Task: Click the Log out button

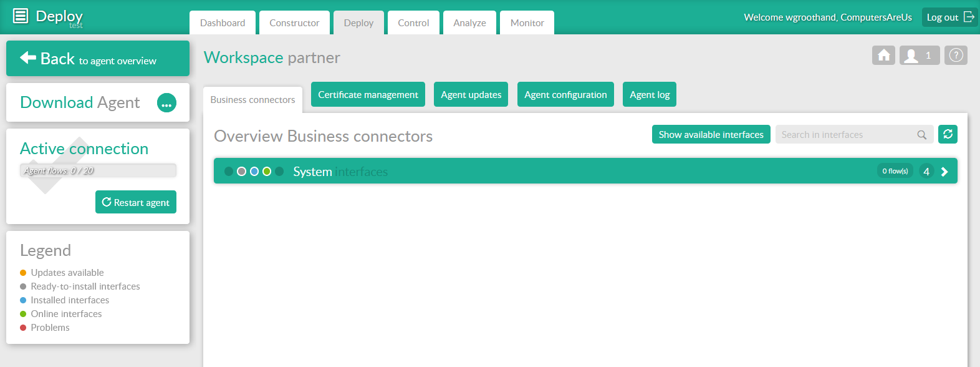Action: click(949, 17)
